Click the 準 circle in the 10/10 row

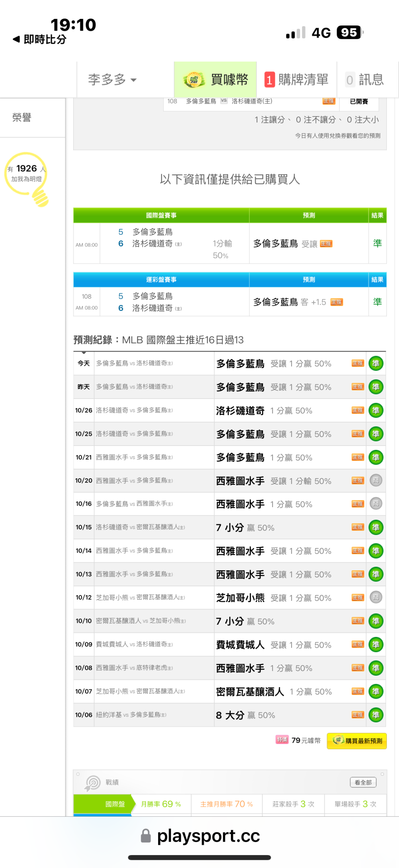click(376, 621)
